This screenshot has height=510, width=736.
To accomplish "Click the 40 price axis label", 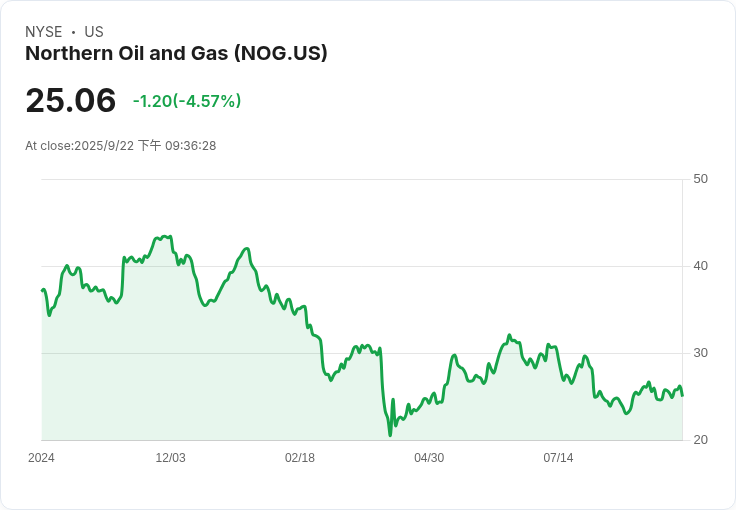I will click(700, 266).
